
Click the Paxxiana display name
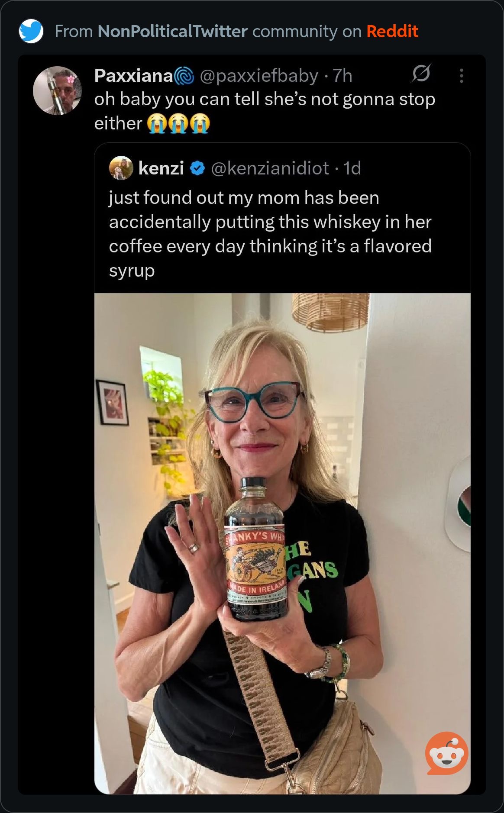tap(133, 76)
